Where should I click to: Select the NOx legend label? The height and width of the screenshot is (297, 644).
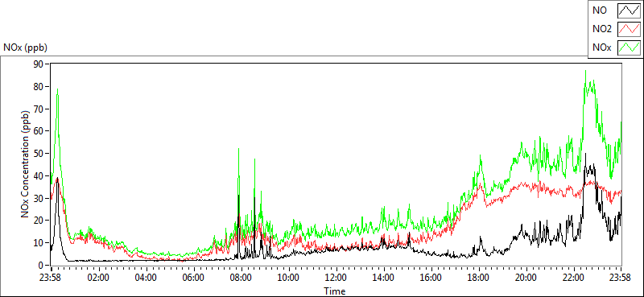(x=602, y=47)
